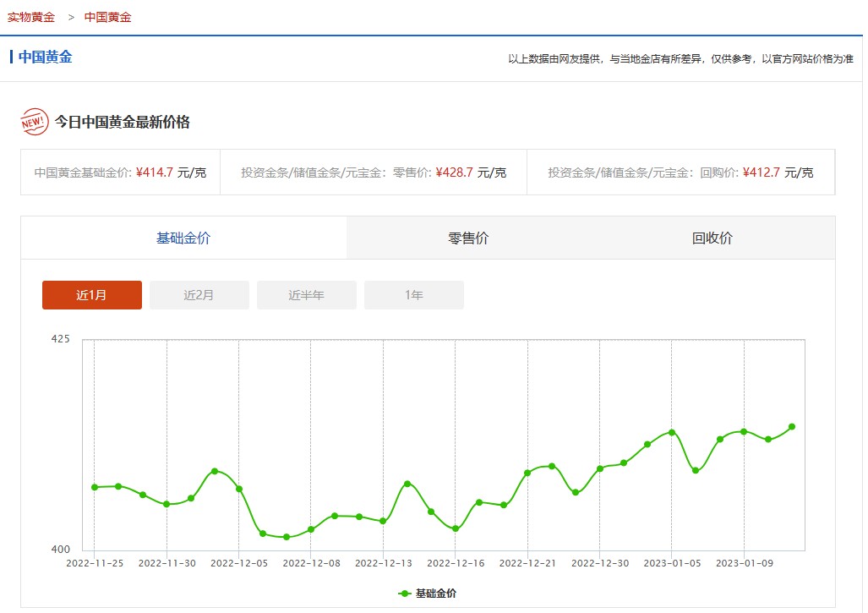The image size is (868, 613).
Task: Click the base gold price ¥414.7
Action: (x=155, y=172)
